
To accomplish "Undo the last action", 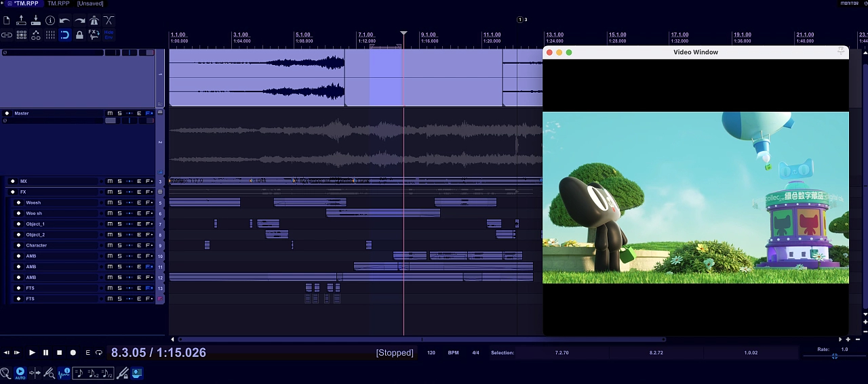I will (x=64, y=20).
